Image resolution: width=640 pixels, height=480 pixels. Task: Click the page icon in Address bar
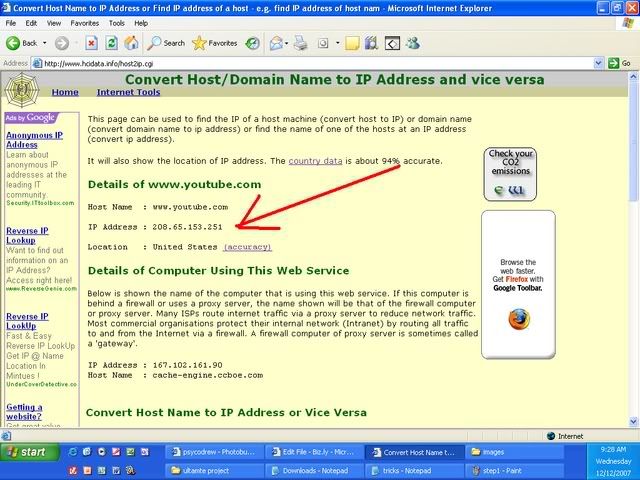37,63
